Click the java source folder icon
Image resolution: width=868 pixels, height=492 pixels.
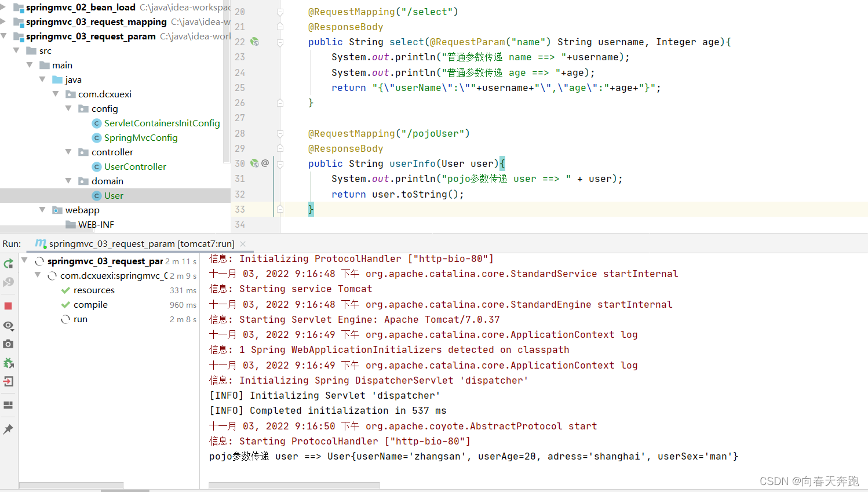coord(57,79)
